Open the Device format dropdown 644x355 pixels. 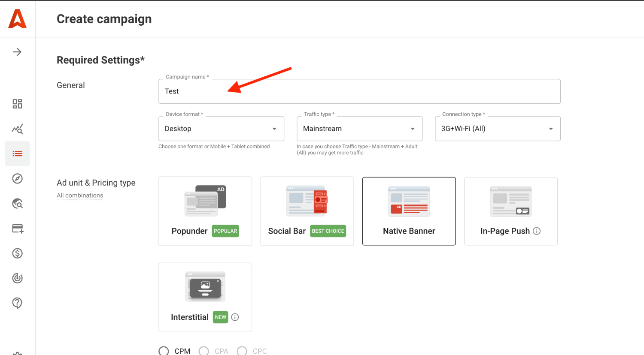click(221, 129)
